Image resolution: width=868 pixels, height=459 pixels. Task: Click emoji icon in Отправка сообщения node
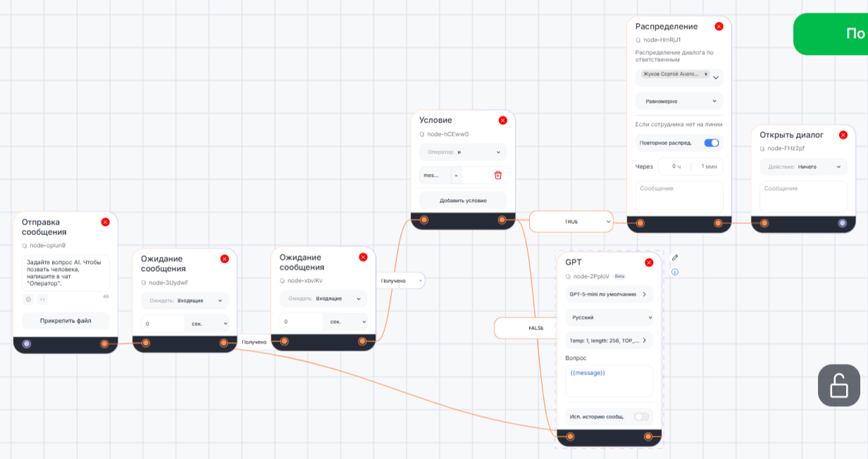(29, 299)
